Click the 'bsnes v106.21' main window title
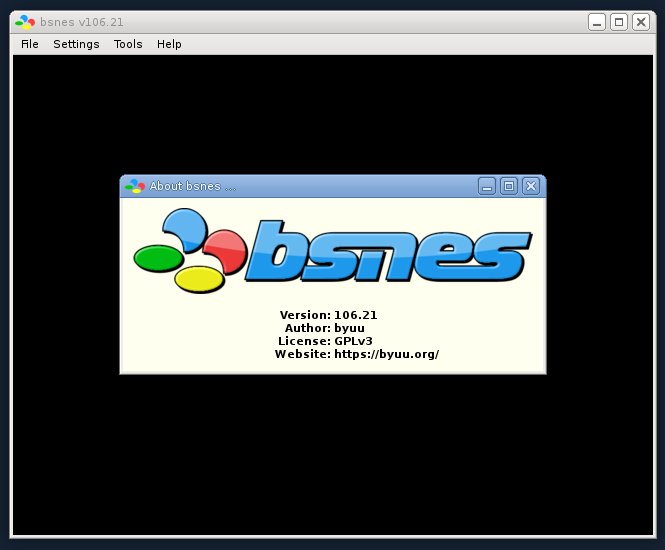 (82, 22)
